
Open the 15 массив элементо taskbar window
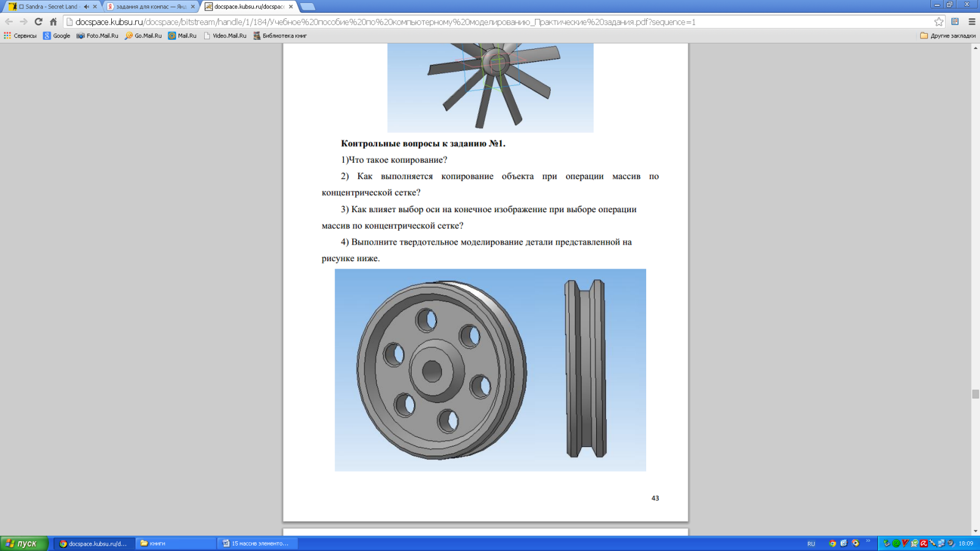(257, 544)
